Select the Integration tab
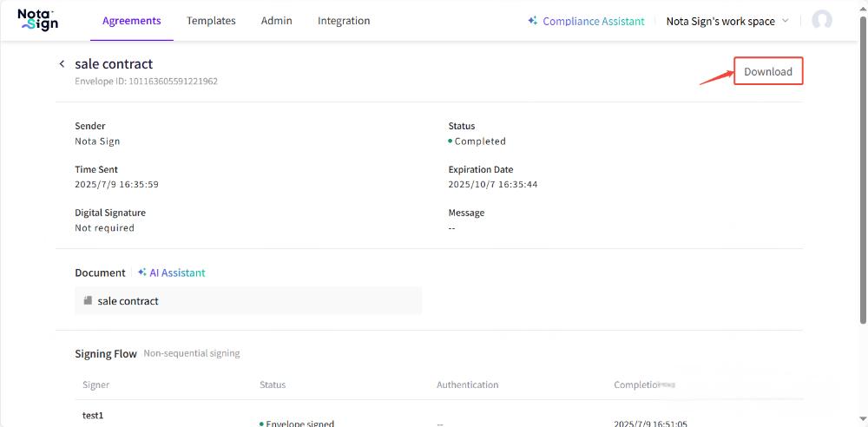Viewport: 868px width, 427px height. [344, 21]
